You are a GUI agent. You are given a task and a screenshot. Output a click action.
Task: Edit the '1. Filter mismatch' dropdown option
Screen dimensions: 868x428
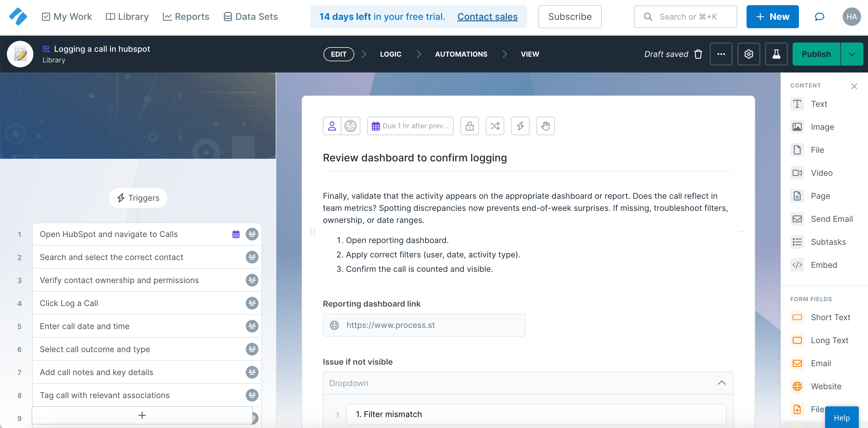(x=536, y=414)
